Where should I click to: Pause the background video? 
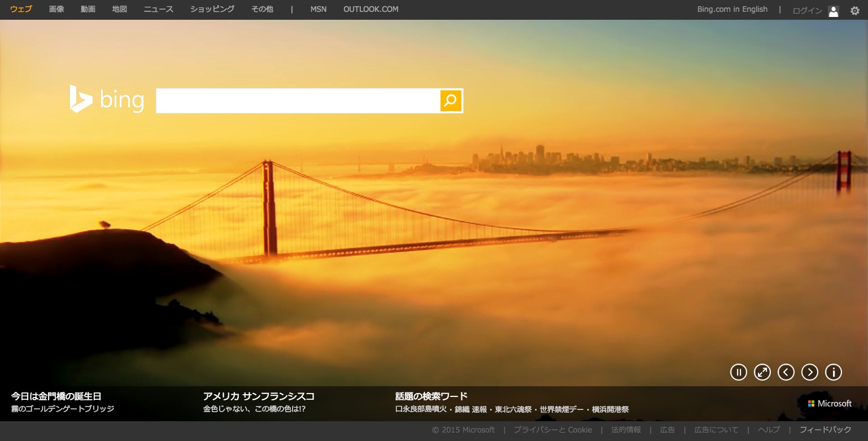click(x=738, y=372)
